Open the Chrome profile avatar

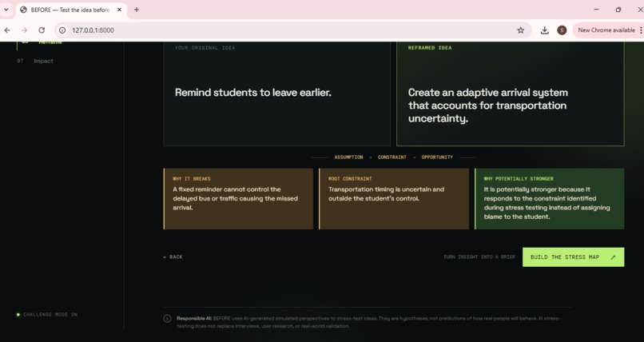coord(562,30)
